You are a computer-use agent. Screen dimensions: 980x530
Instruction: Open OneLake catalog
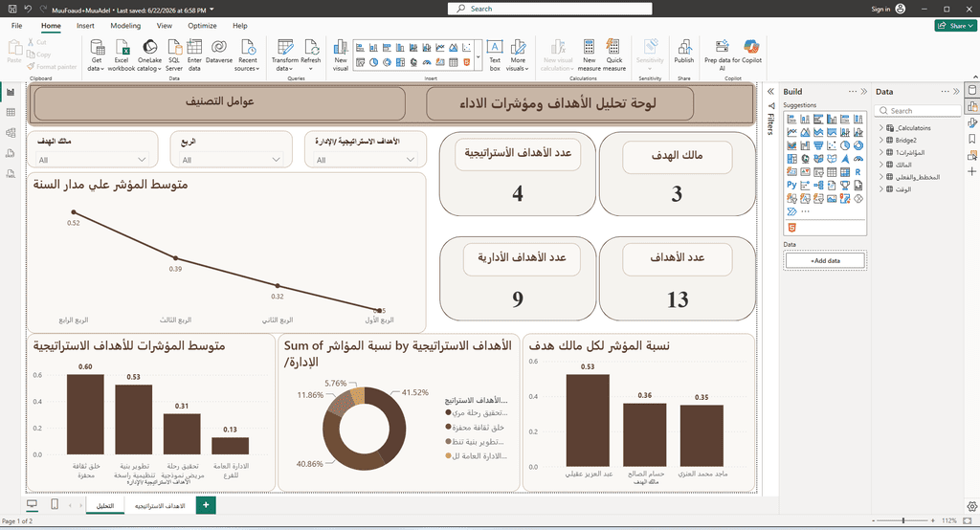point(149,55)
